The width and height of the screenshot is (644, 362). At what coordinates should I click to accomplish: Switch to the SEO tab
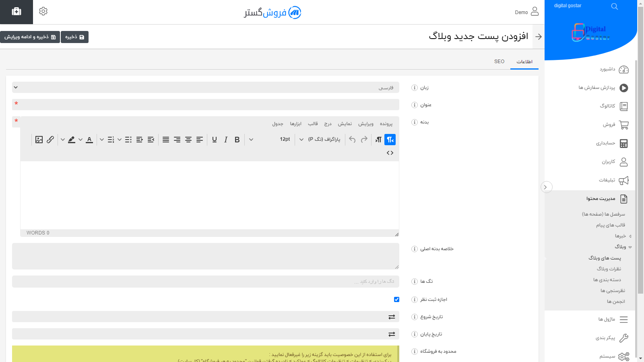[x=499, y=62]
